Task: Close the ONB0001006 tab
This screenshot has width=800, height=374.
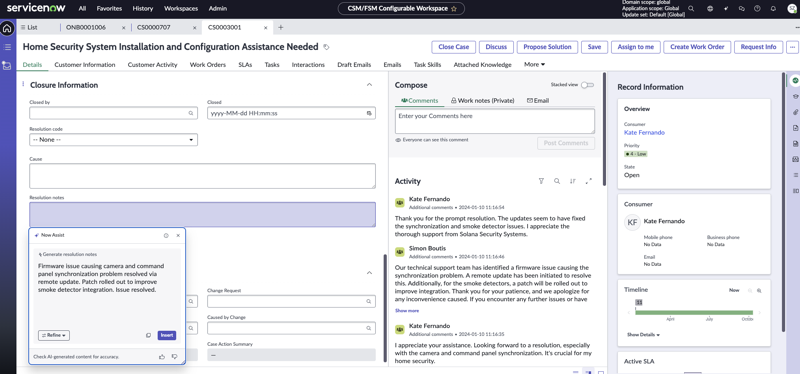Action: tap(123, 28)
